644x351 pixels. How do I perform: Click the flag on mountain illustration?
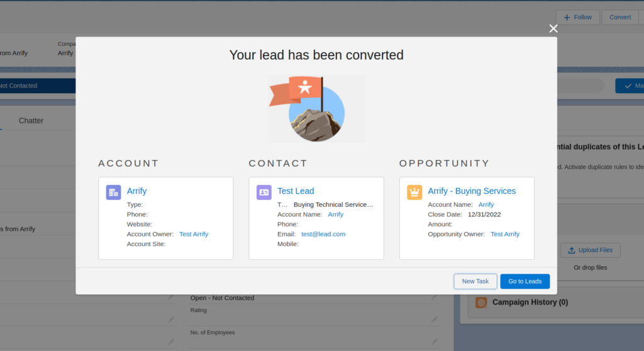(316, 108)
